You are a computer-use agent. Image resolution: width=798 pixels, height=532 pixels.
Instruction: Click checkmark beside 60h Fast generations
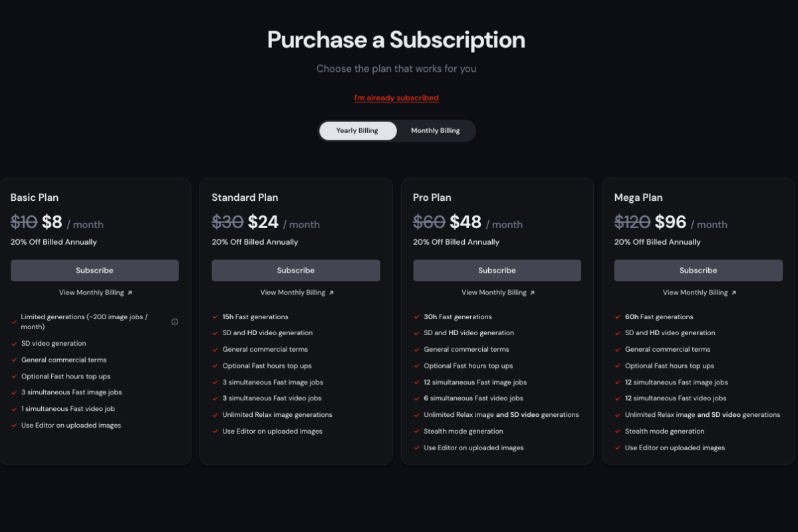[618, 317]
